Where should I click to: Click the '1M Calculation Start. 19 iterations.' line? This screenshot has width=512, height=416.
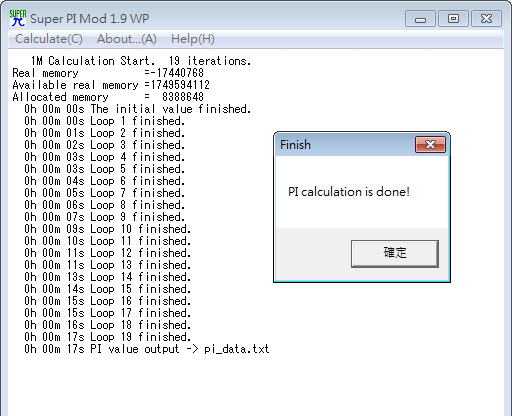(141, 61)
